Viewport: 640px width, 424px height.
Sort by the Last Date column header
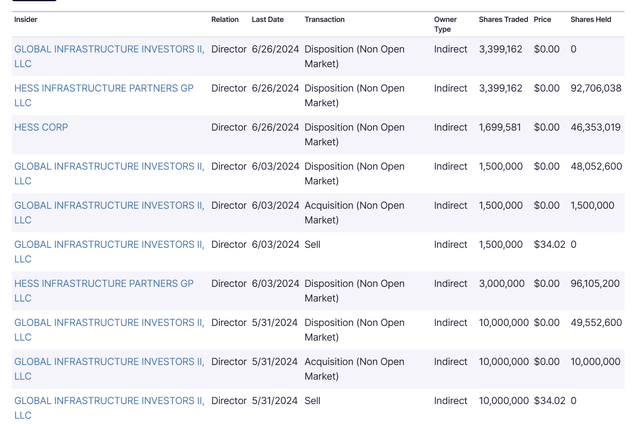pyautogui.click(x=267, y=20)
